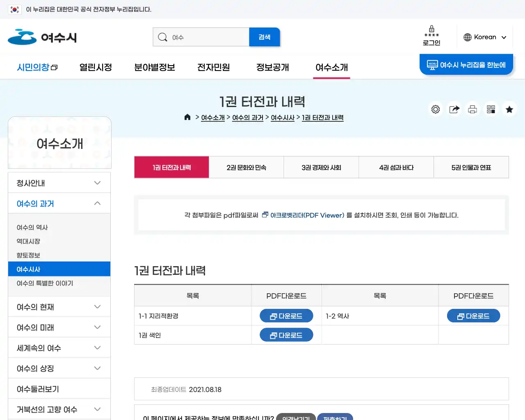Screen dimensions: 525x420
Task: Expand the 청사안내 sidebar section
Action: tap(97, 183)
